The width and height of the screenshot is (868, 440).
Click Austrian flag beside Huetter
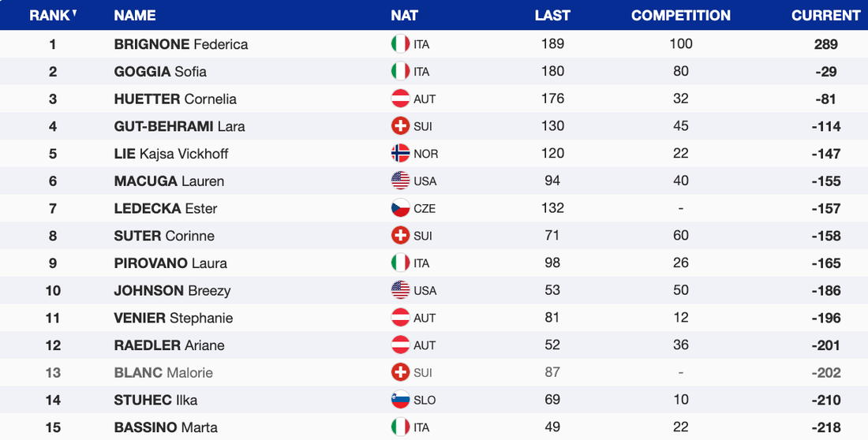(x=400, y=99)
